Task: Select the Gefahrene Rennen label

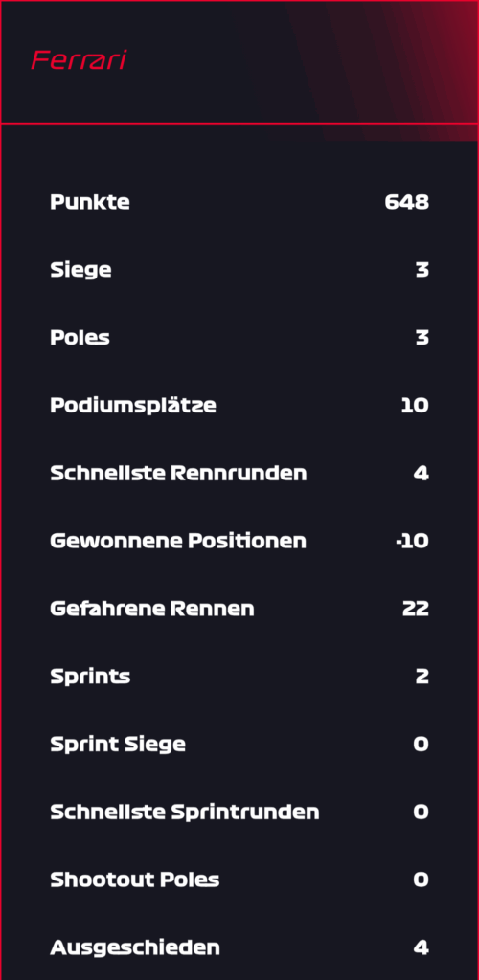Action: point(152,609)
